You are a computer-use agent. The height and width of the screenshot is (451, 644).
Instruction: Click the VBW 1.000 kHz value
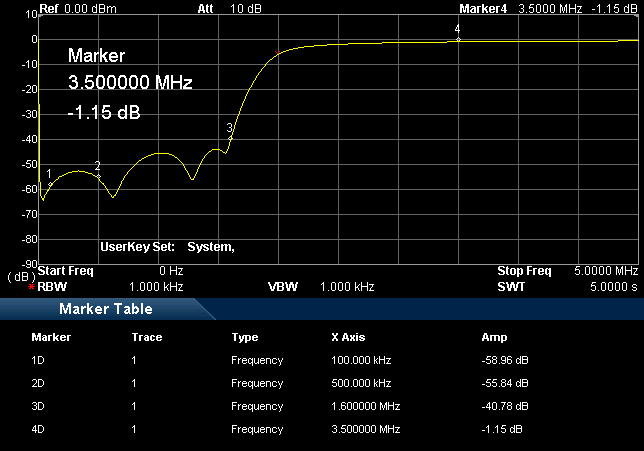[x=347, y=287]
